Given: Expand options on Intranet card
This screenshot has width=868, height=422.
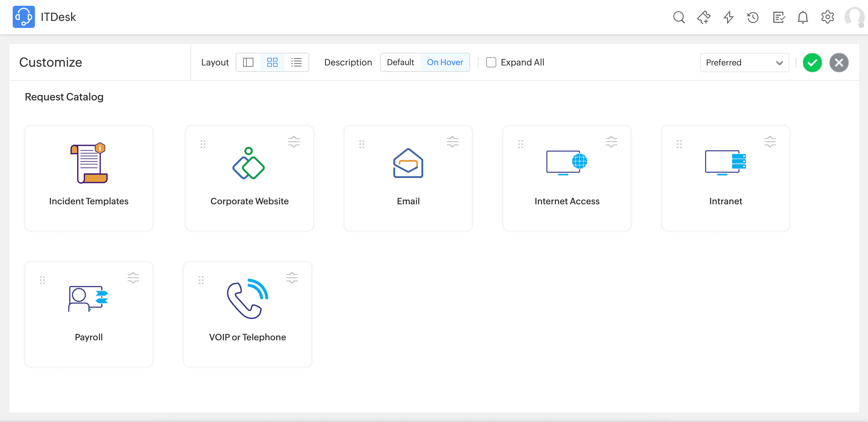Looking at the screenshot, I should pyautogui.click(x=770, y=142).
